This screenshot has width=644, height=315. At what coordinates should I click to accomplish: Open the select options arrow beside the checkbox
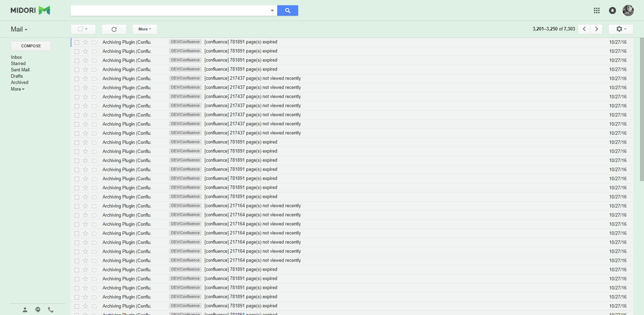tap(86, 29)
